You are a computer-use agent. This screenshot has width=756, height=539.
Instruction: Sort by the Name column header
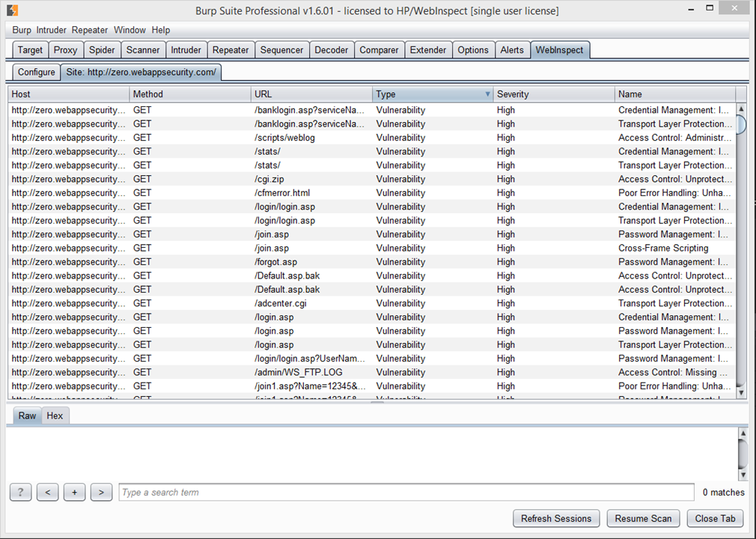click(675, 94)
